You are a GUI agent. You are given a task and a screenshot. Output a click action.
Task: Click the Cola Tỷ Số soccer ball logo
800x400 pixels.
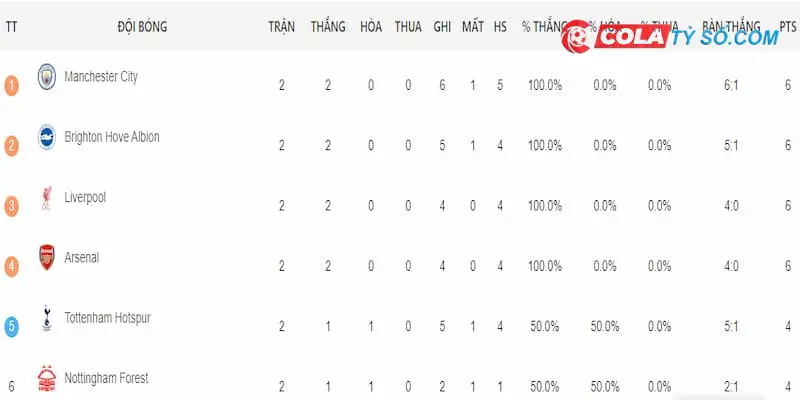coord(577,37)
